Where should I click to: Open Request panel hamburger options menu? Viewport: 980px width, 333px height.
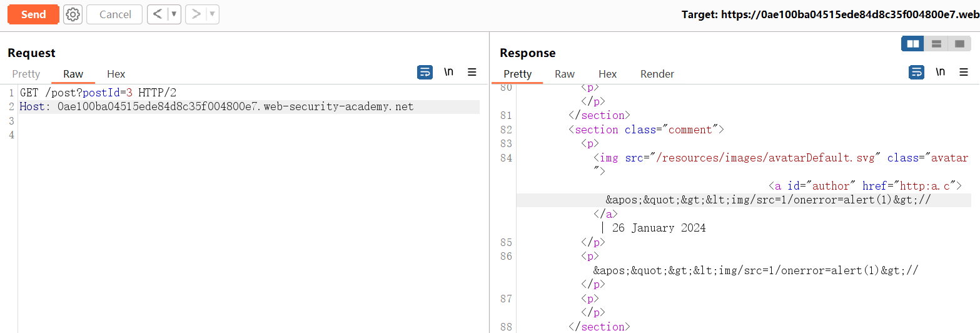[x=472, y=73]
